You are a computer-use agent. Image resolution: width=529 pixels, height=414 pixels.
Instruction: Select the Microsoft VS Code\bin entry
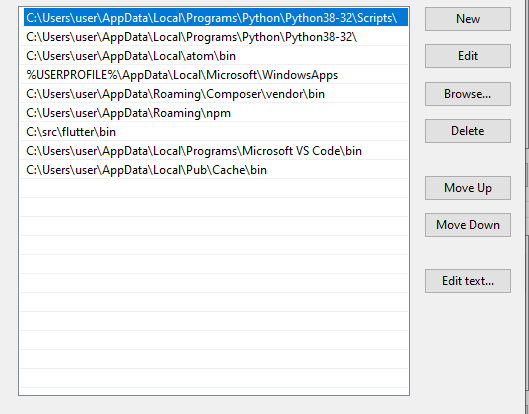point(216,151)
